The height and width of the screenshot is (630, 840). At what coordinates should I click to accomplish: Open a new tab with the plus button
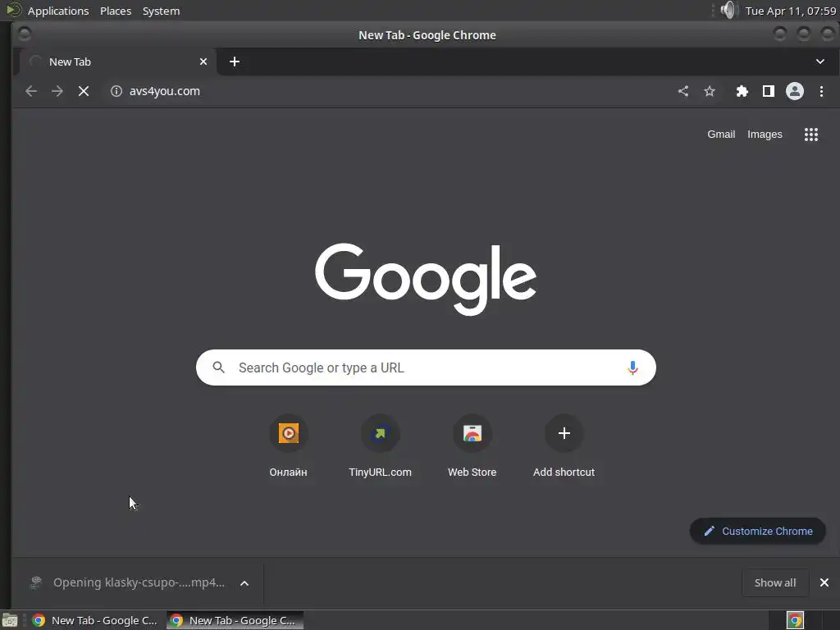(x=235, y=62)
